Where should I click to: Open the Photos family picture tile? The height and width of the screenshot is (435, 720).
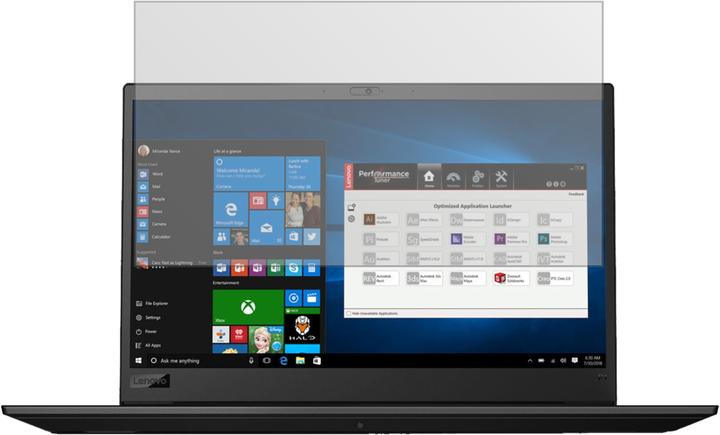click(303, 209)
